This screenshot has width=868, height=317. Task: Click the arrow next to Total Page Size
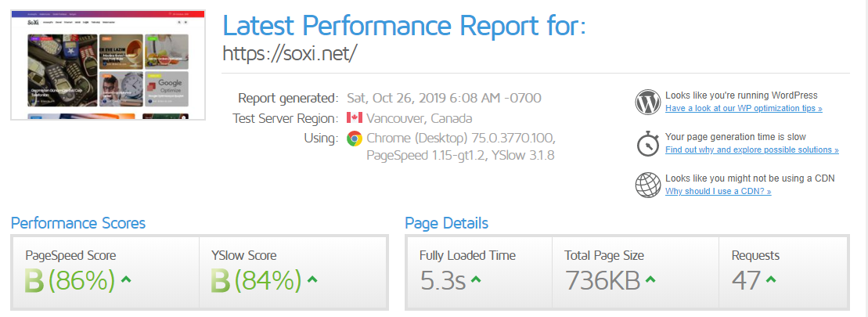pos(650,279)
